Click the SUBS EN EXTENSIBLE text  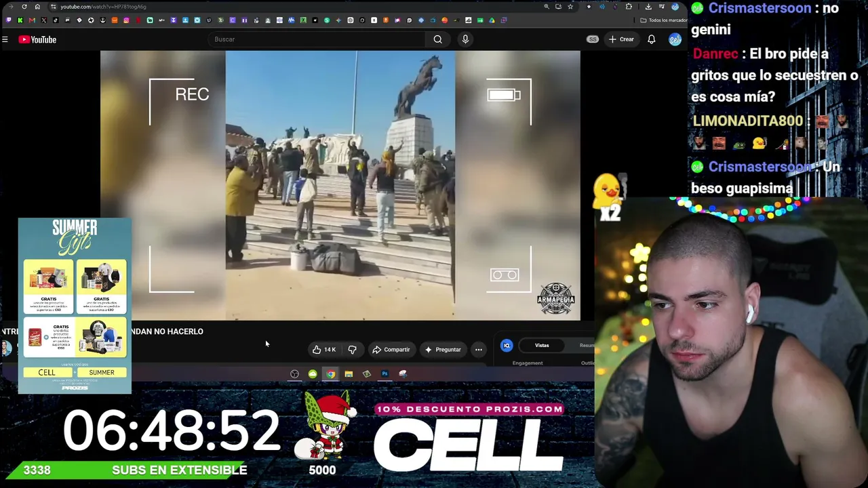pos(180,470)
